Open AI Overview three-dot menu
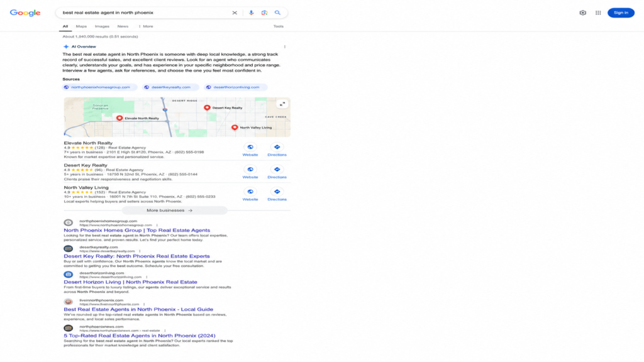The height and width of the screenshot is (362, 644). coord(285,47)
